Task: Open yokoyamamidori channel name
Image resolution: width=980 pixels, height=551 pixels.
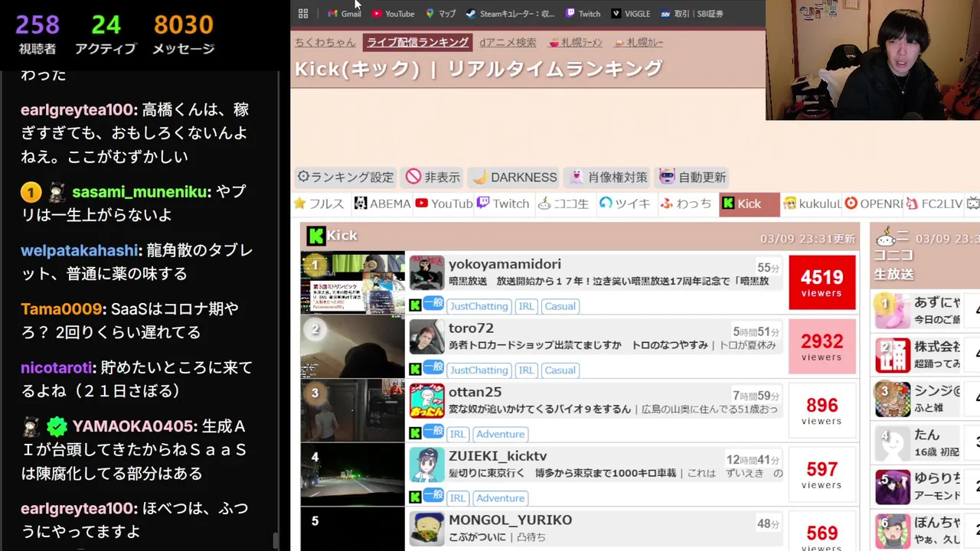Action: pos(505,264)
